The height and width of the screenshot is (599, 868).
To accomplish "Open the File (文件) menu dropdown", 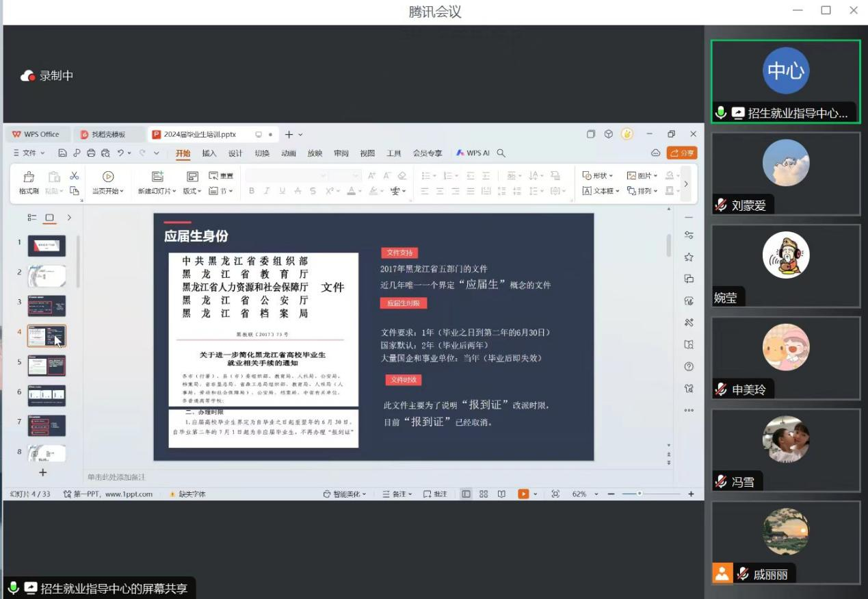I will click(29, 153).
